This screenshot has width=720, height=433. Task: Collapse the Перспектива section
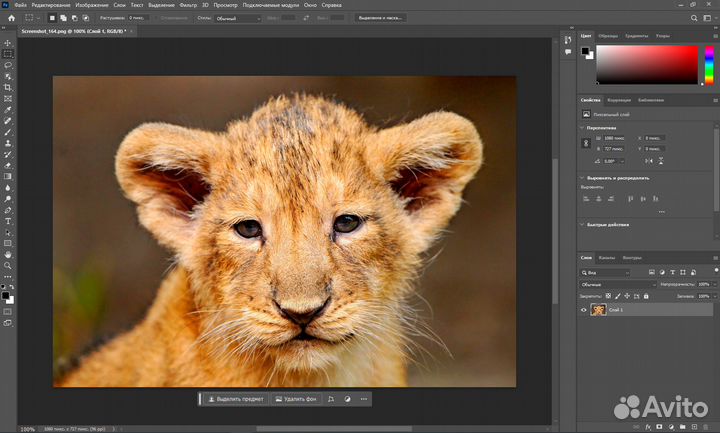tap(582, 128)
